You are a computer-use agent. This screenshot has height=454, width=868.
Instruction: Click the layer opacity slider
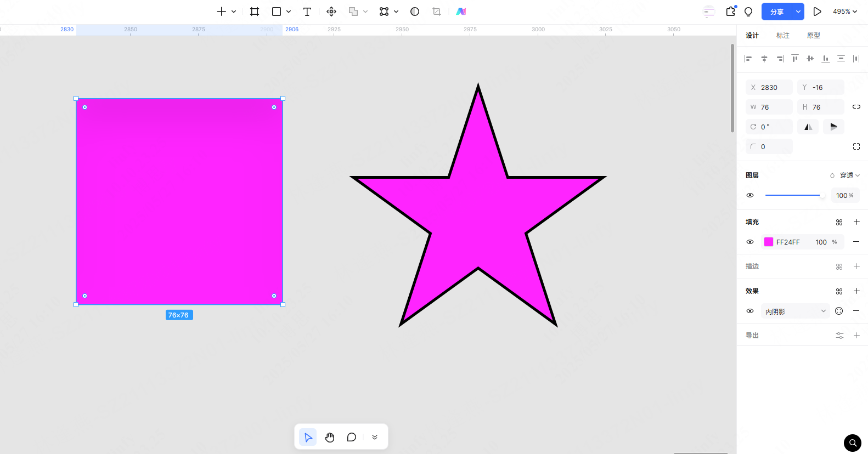[x=795, y=195]
